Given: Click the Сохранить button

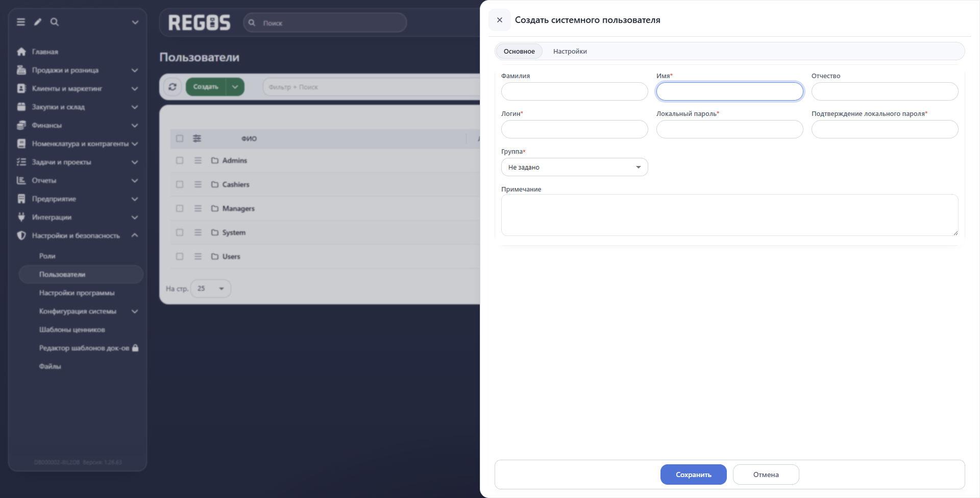Looking at the screenshot, I should click(x=694, y=475).
